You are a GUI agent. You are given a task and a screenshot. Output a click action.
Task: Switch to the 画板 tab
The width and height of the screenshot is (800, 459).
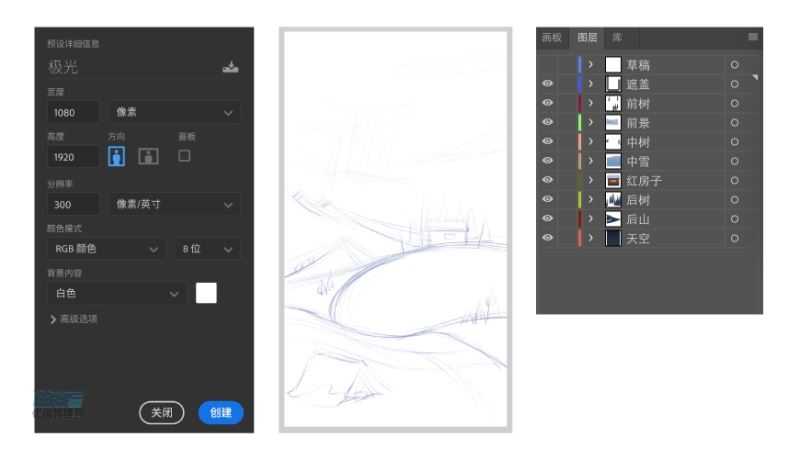(551, 37)
